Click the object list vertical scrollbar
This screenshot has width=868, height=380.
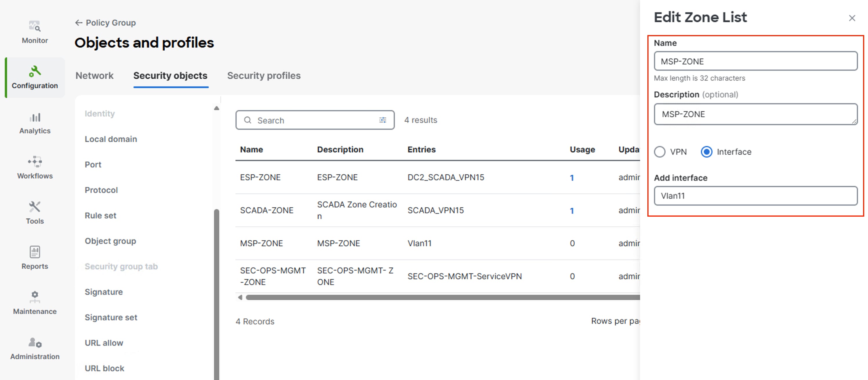217,295
